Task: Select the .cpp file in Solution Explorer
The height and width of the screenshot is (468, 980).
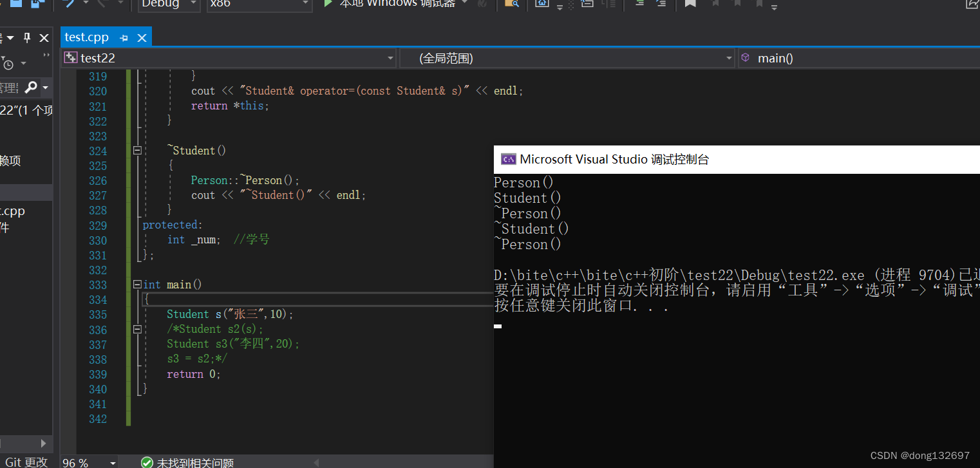Action: [x=13, y=211]
